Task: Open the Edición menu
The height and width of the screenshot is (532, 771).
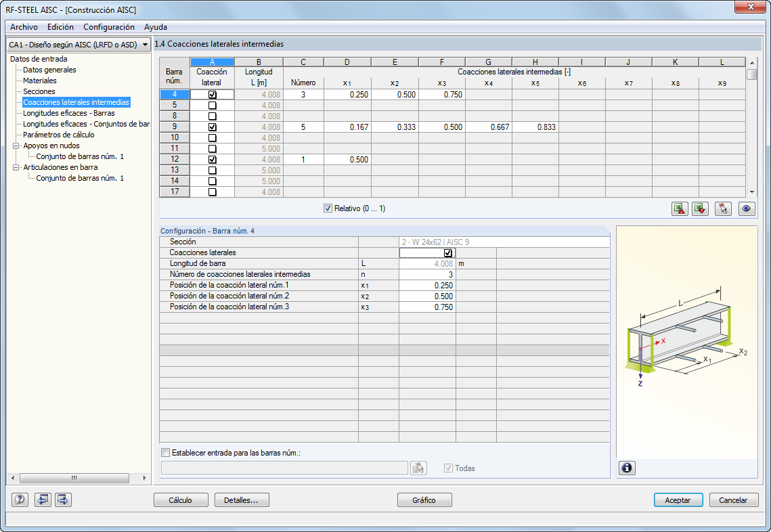Action: coord(60,27)
